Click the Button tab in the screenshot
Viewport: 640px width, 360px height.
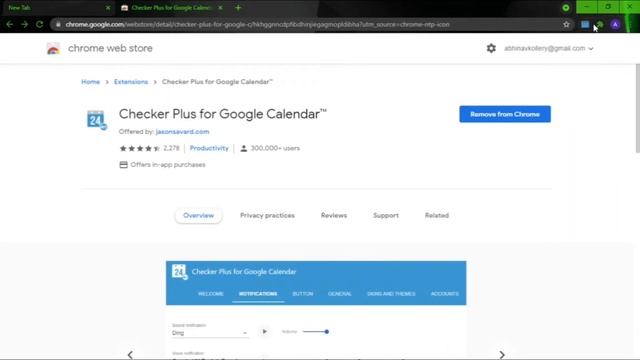coord(303,294)
